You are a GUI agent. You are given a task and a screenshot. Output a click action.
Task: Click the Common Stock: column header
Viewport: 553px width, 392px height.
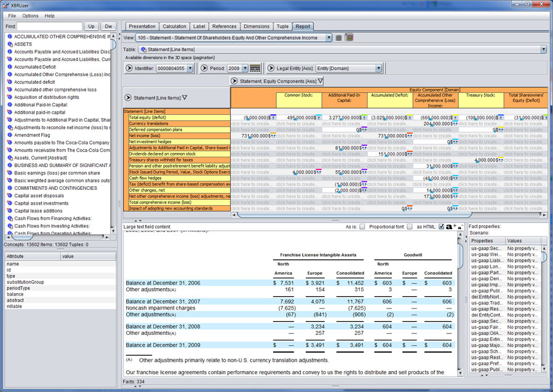pyautogui.click(x=299, y=100)
